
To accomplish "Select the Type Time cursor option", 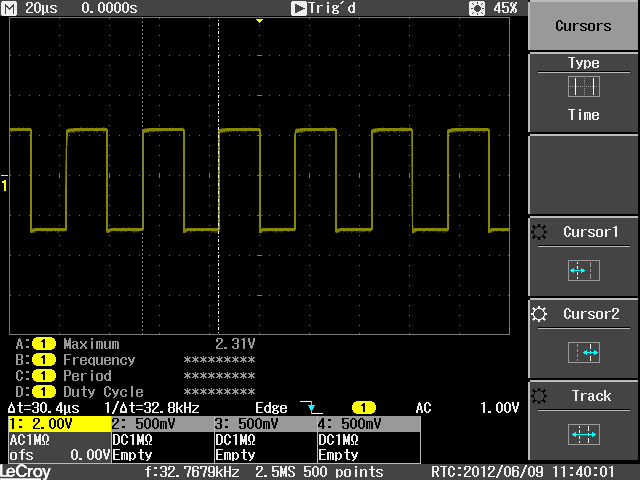I will tap(583, 93).
